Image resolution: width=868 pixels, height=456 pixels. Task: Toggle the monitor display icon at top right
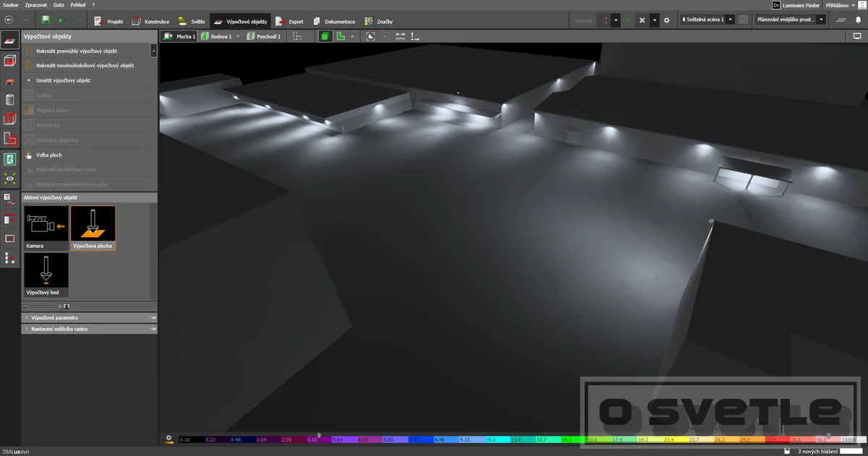tap(857, 36)
